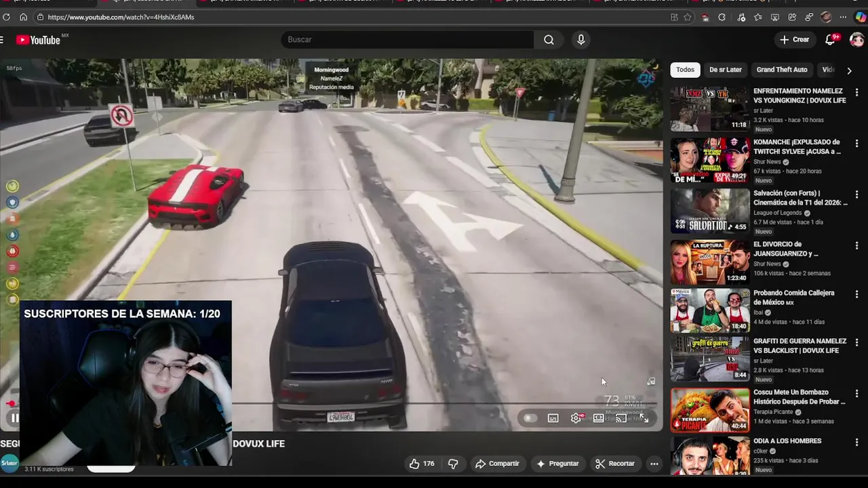Open the browser favorites list icon

click(758, 17)
